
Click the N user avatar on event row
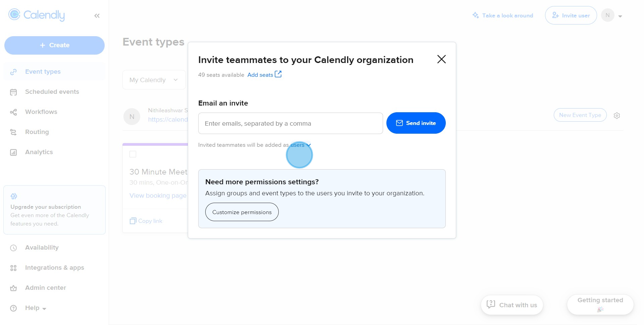(x=132, y=117)
